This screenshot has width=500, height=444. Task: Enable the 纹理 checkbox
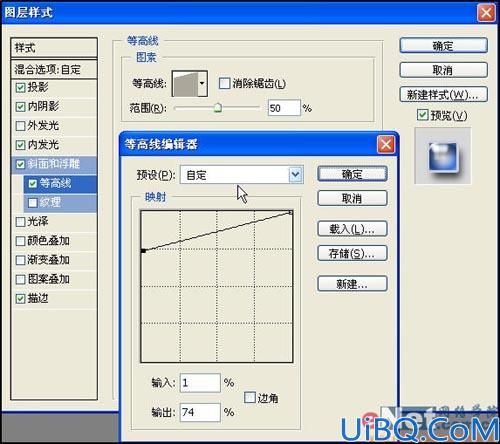pyautogui.click(x=33, y=202)
